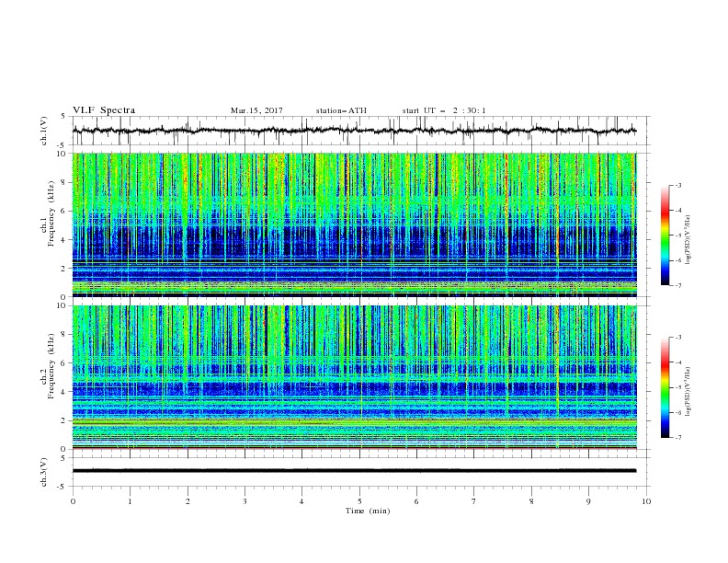Click the upper colorbar "-3" tick label

click(677, 185)
